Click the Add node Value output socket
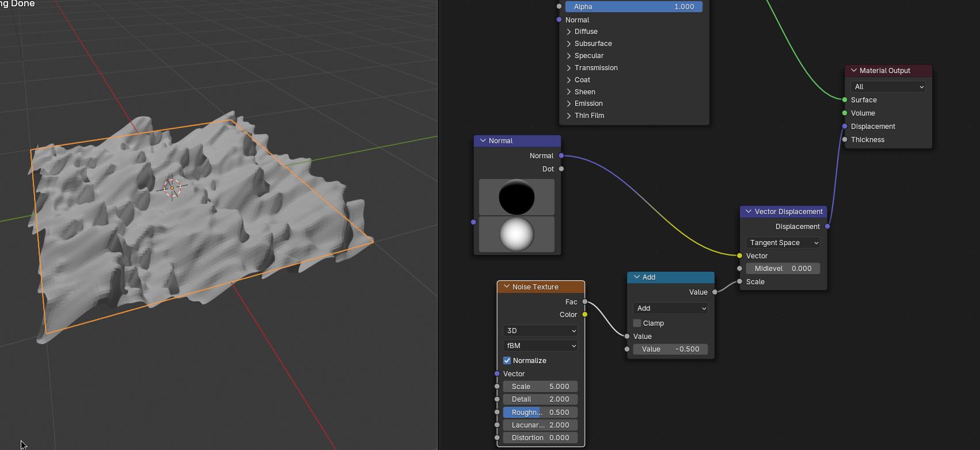 coord(715,292)
